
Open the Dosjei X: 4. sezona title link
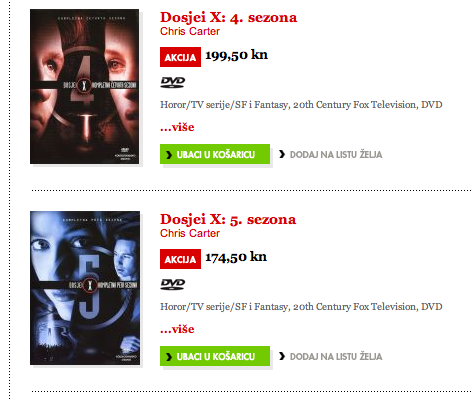click(x=228, y=18)
